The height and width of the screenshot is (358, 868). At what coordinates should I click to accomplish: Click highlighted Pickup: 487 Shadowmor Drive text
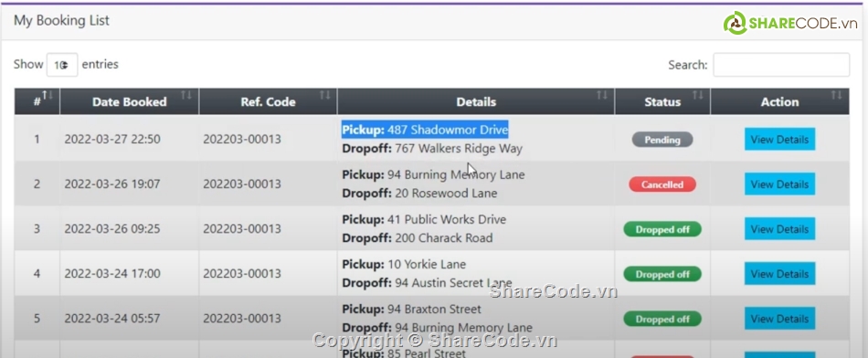tap(425, 130)
